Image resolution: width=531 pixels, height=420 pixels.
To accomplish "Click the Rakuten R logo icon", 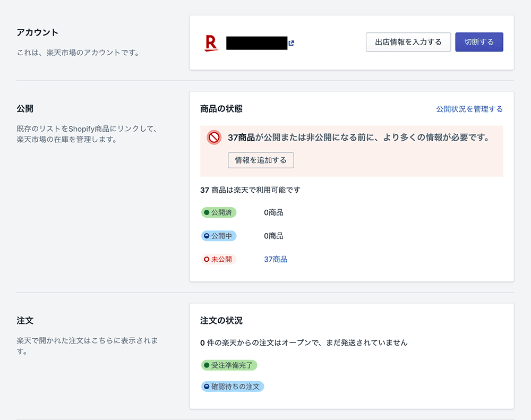I will pos(212,43).
